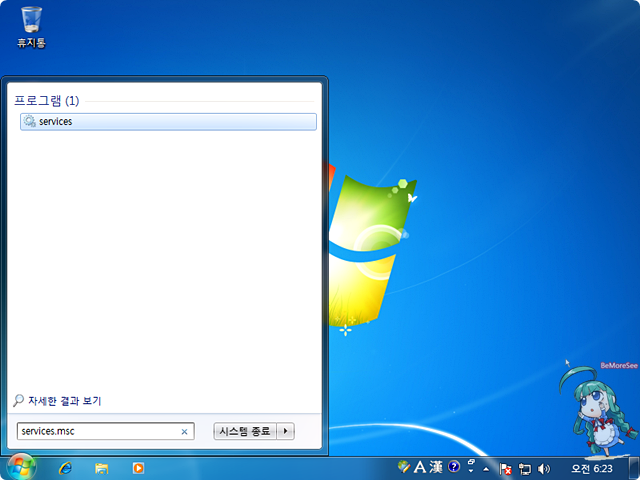Launch Internet Explorer from the taskbar

point(66,468)
